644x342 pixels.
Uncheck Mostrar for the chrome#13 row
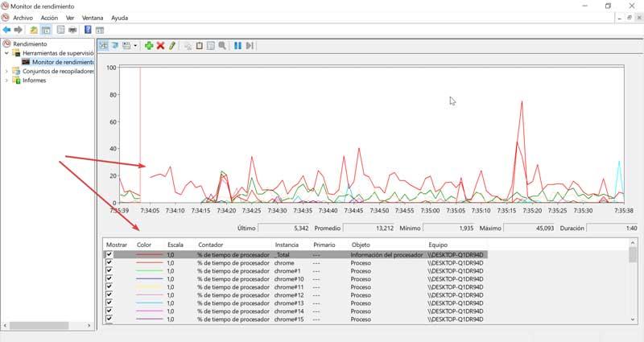click(x=109, y=303)
